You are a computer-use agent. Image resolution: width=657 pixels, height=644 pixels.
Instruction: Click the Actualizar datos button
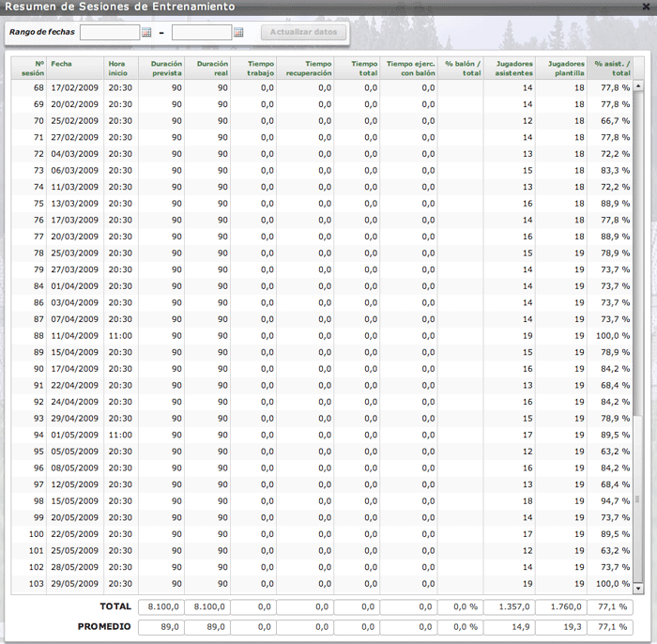pos(303,32)
